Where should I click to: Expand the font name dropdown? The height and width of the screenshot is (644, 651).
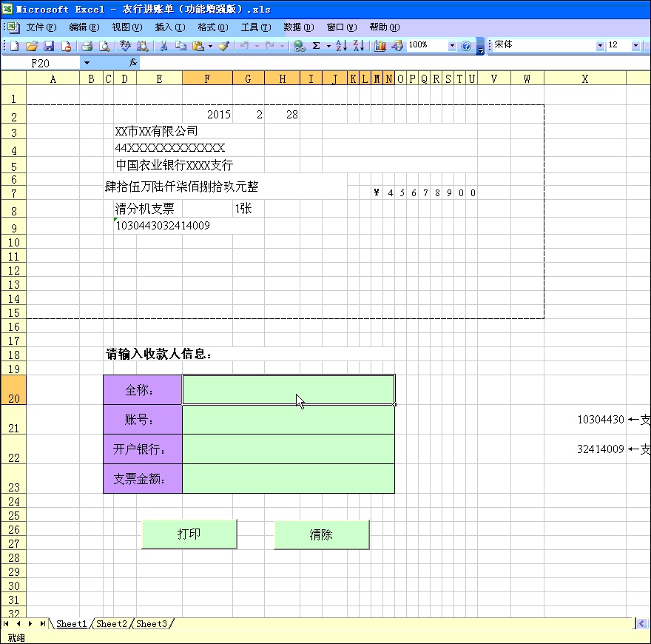(x=599, y=46)
